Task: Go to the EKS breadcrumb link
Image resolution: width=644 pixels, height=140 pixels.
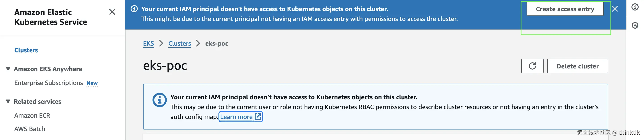Action: [148, 44]
